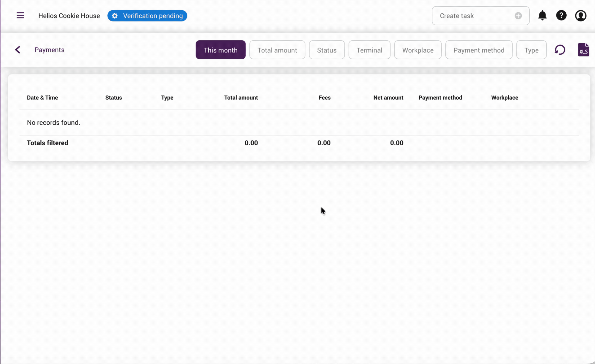Export payments to XLS file

click(584, 50)
